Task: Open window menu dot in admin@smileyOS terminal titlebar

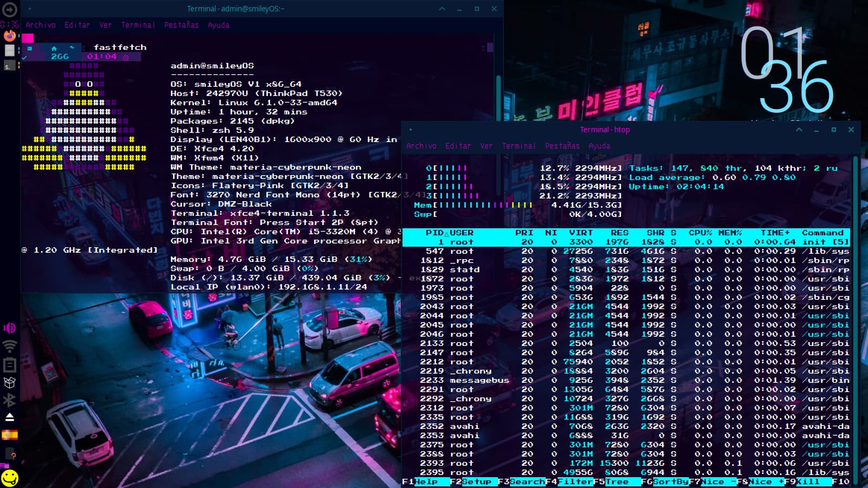Action: pyautogui.click(x=29, y=9)
